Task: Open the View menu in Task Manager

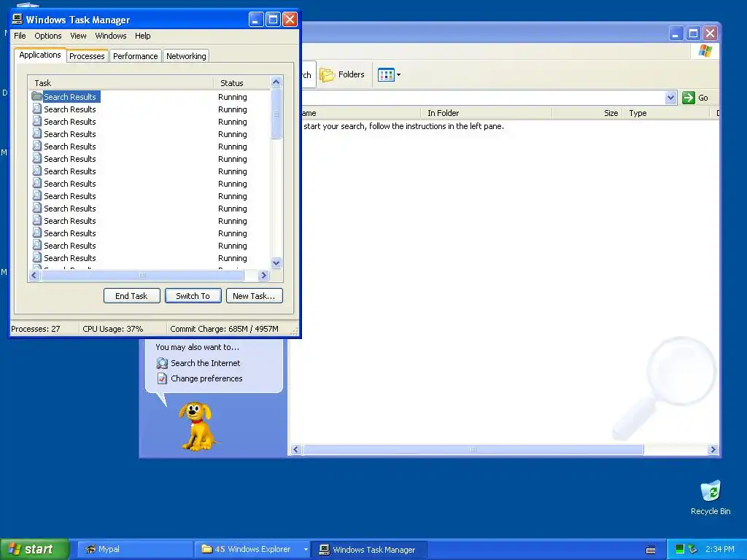Action: pos(78,36)
